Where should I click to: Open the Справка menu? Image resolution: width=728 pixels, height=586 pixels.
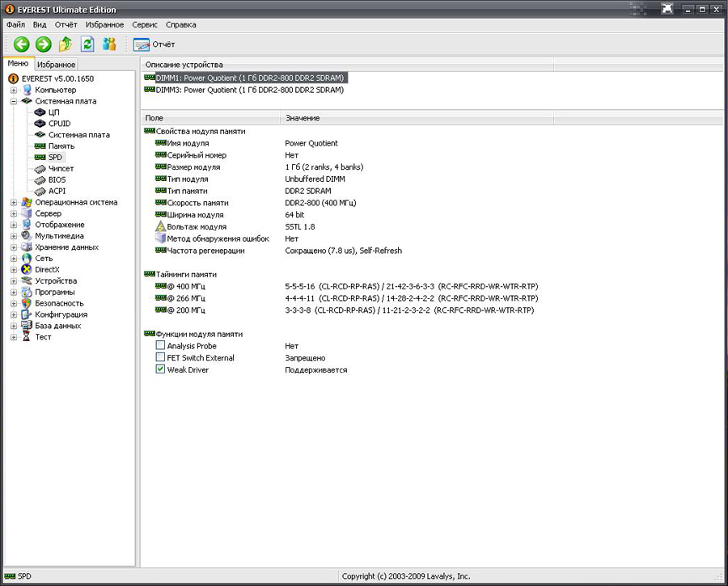click(x=181, y=24)
